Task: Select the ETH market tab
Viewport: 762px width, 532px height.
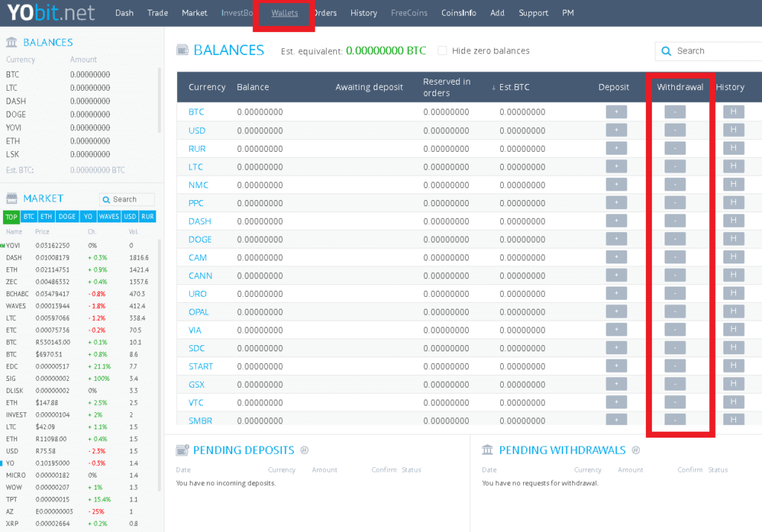Action: [x=46, y=217]
